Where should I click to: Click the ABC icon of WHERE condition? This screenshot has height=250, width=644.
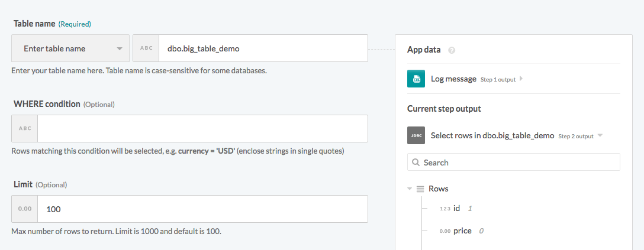(25, 128)
